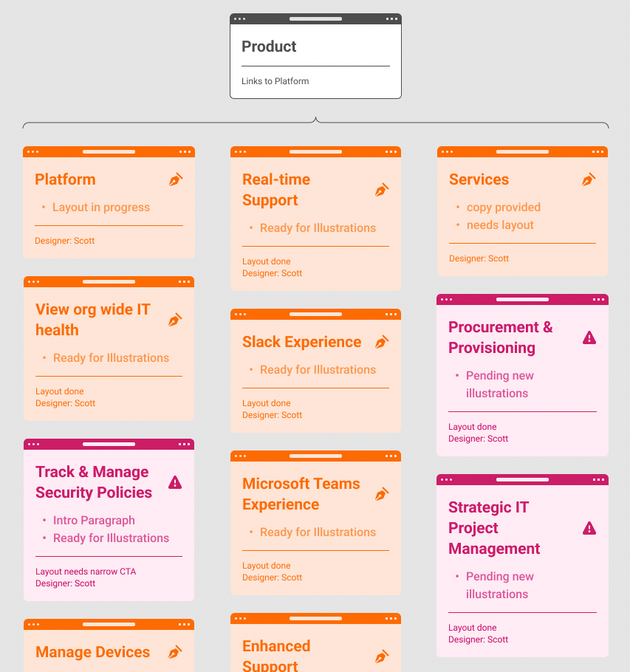This screenshot has width=630, height=672.
Task: Click the Product card top bar handle
Action: (316, 19)
